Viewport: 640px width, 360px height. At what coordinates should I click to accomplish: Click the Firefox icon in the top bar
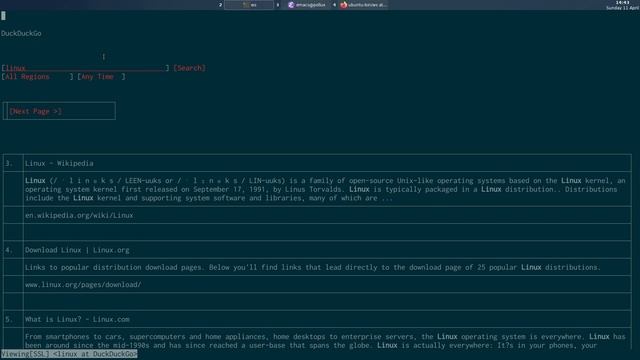(x=344, y=5)
